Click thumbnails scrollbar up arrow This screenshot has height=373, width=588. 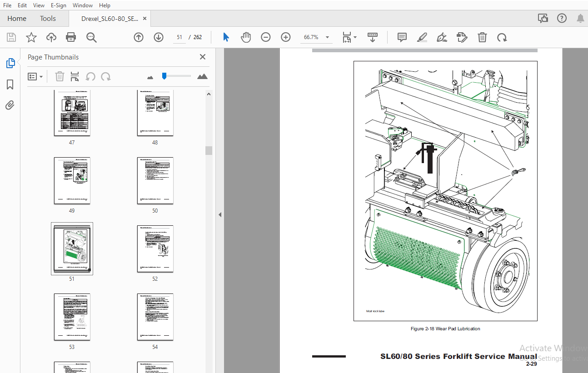click(x=209, y=94)
